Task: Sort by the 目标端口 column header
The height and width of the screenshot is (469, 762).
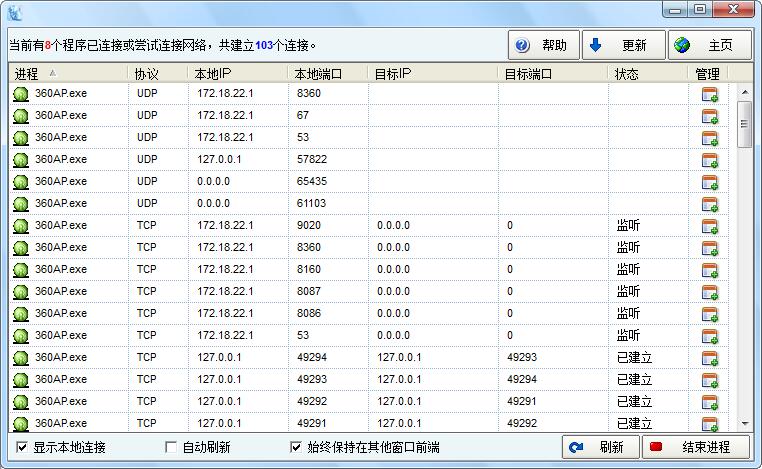Action: (553, 74)
